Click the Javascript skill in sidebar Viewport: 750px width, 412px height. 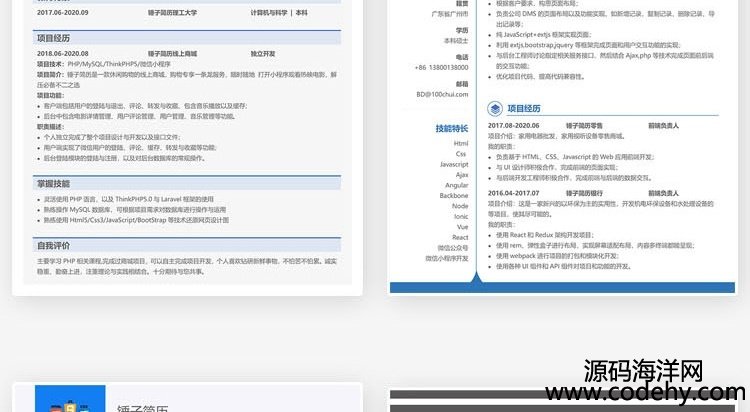point(454,164)
